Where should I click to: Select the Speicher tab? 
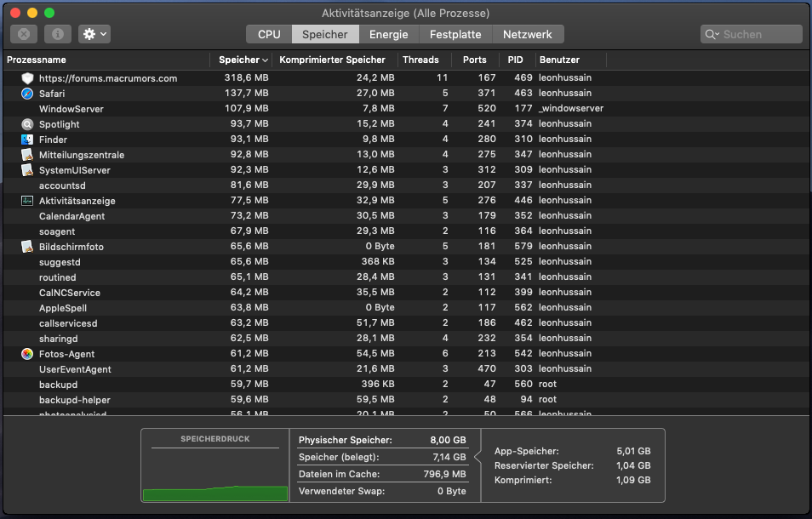tap(325, 34)
